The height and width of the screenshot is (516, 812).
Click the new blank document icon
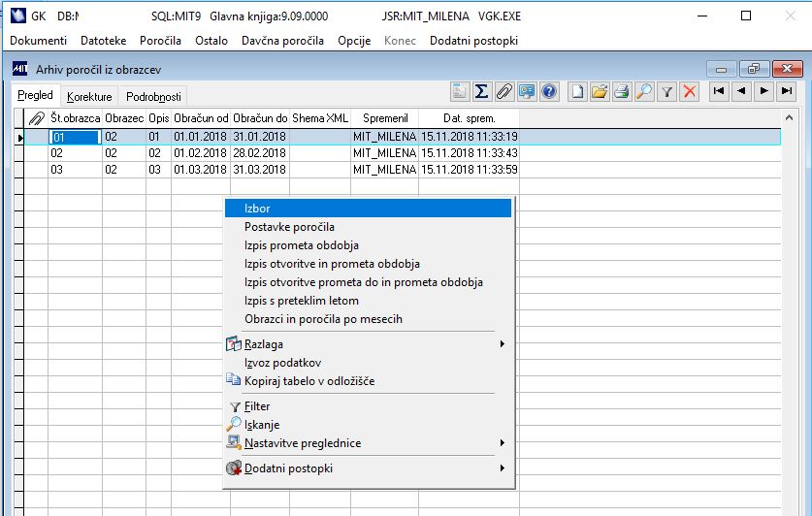point(577,91)
